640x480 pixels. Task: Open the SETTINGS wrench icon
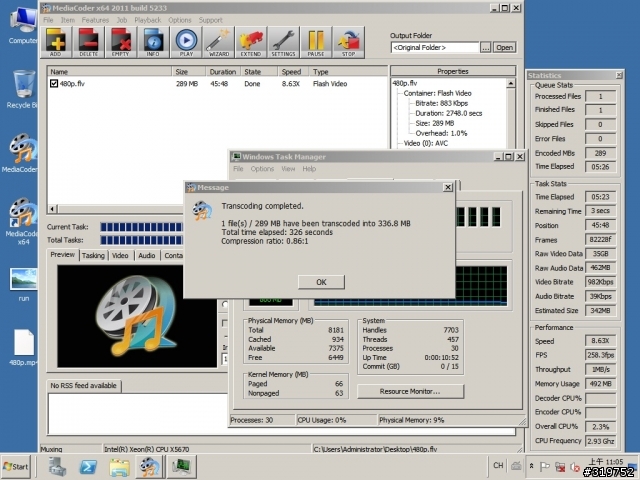pos(283,42)
